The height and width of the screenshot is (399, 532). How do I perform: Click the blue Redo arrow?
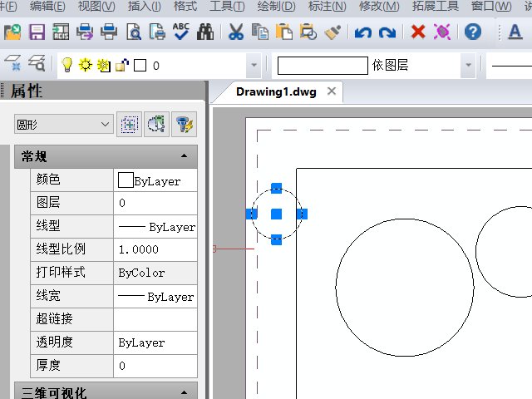(387, 32)
